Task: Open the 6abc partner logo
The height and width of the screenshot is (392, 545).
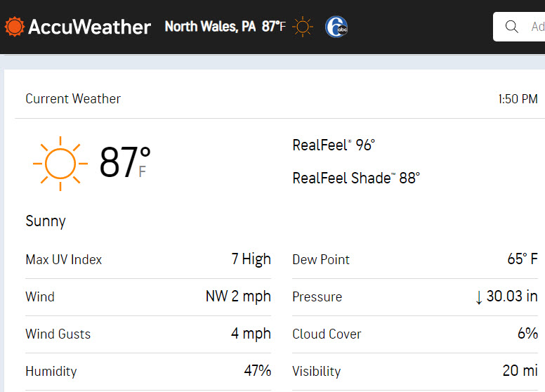Action: 336,27
